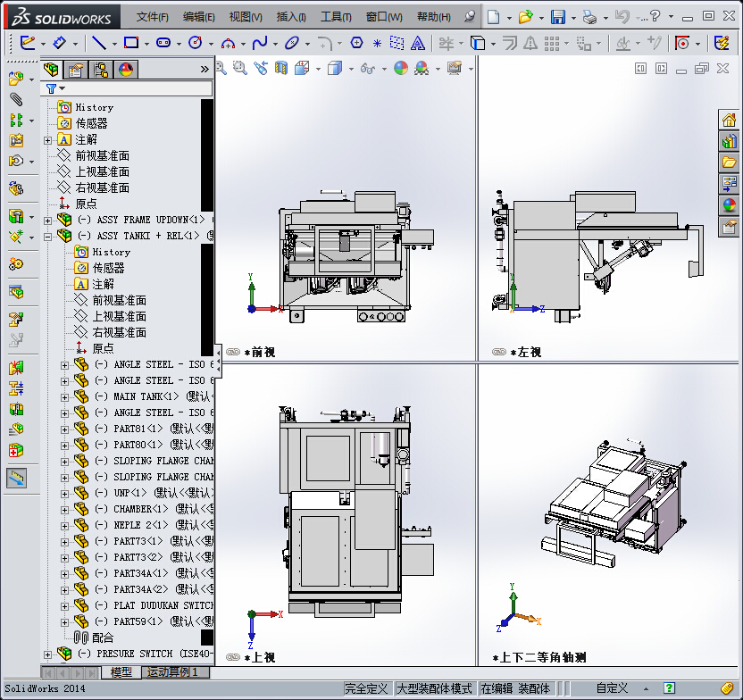Select the Circle sketch tool

click(x=196, y=43)
